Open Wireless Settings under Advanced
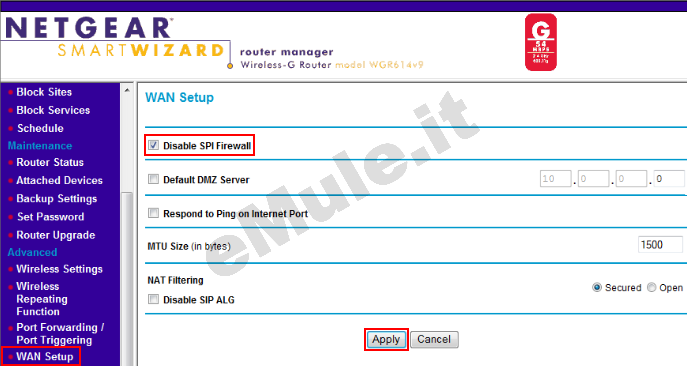687x366 pixels. tap(59, 269)
